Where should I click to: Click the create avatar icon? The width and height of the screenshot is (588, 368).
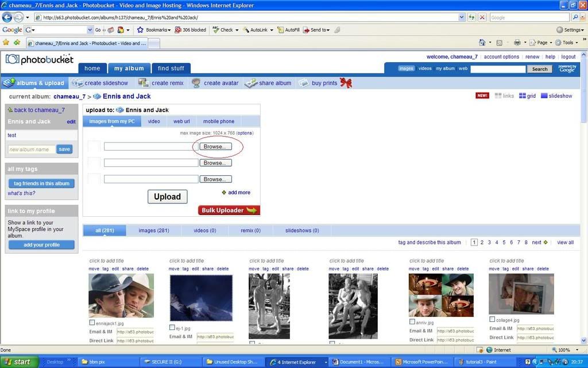click(196, 83)
